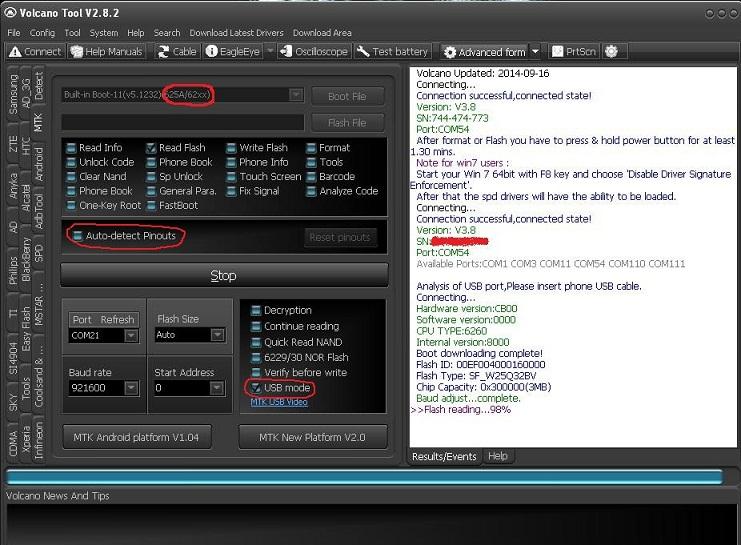Enable the Verify before write checkbox
The image size is (741, 545).
pyautogui.click(x=256, y=372)
